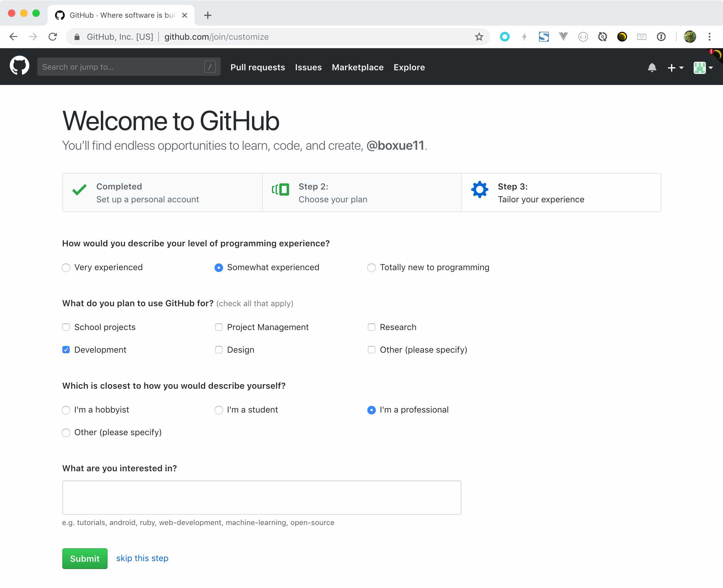Image resolution: width=723 pixels, height=588 pixels.
Task: Open Explore in navigation
Action: click(409, 68)
